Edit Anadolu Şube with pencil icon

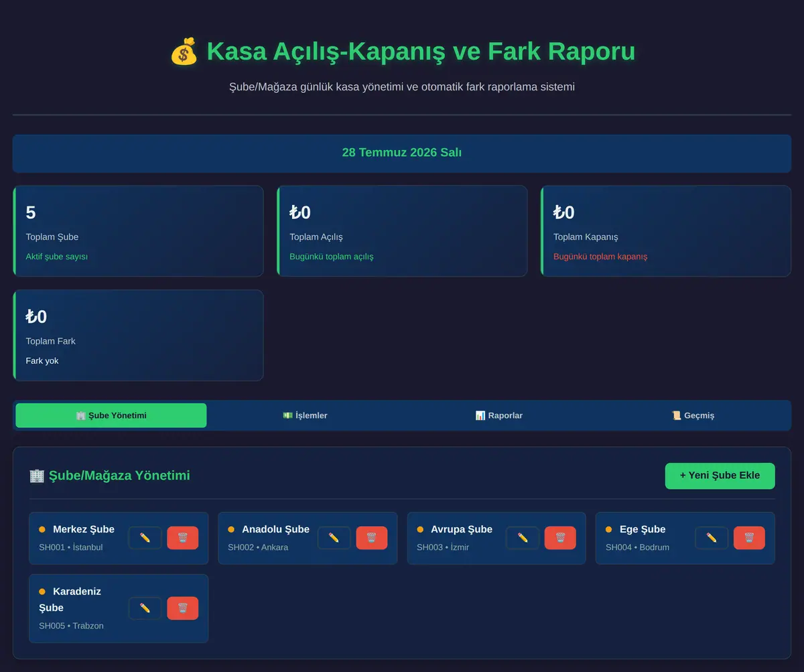click(334, 538)
